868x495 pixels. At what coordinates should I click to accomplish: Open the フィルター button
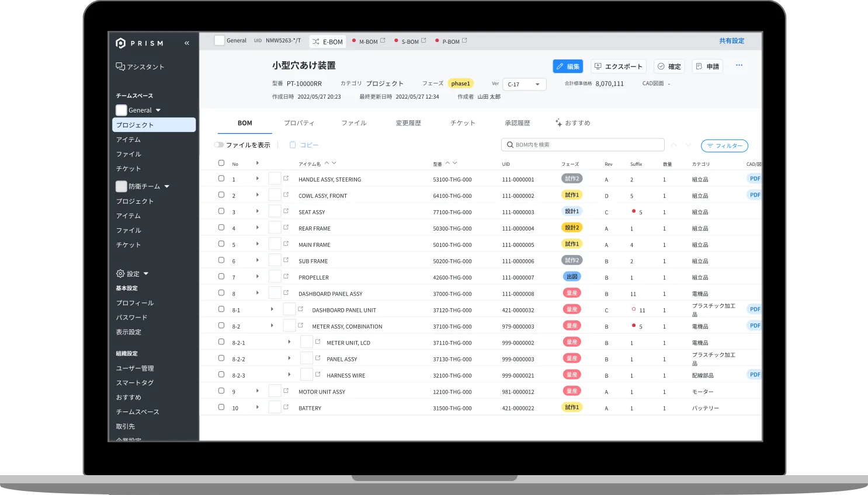pyautogui.click(x=724, y=146)
